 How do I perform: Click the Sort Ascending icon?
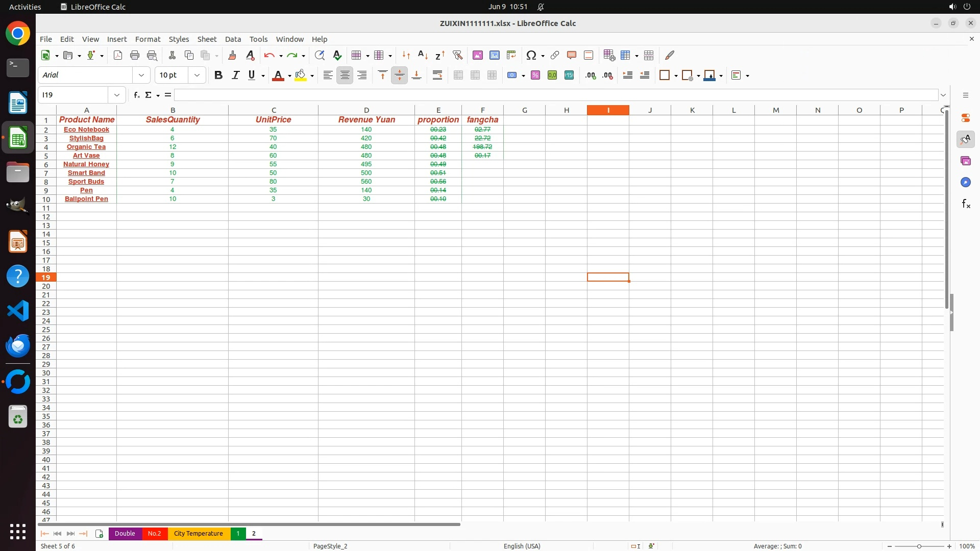(423, 55)
